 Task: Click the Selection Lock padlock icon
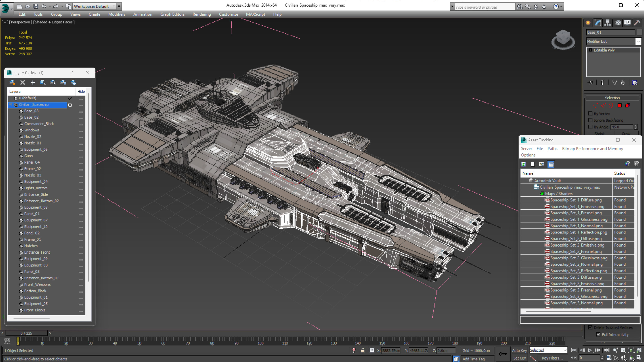coord(363,350)
